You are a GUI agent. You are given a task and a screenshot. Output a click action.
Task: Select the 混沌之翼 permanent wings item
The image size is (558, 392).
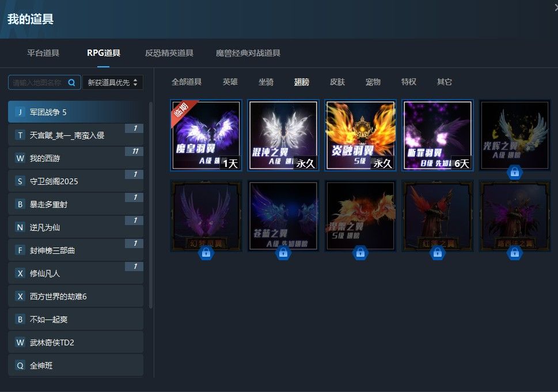[283, 135]
